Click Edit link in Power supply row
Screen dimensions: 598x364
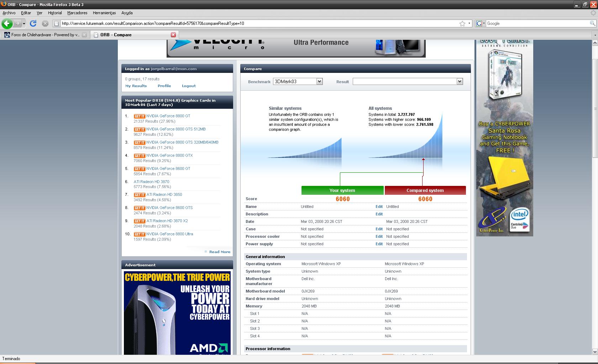(379, 244)
